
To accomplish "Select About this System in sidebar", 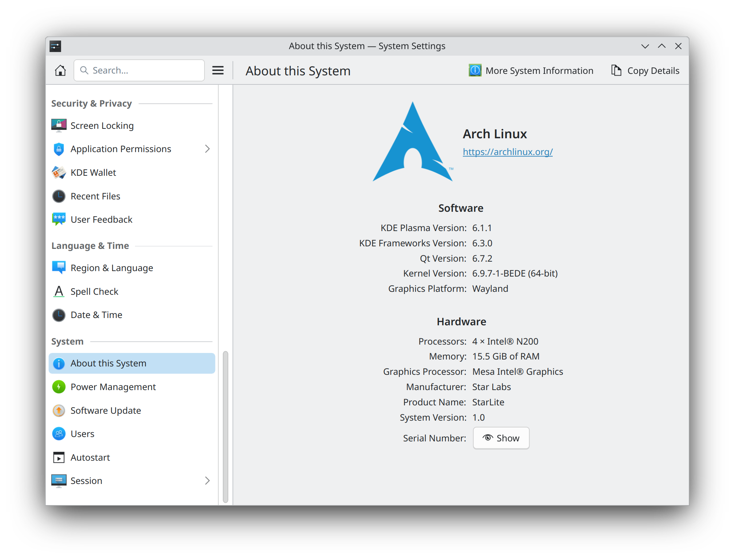I will [108, 363].
